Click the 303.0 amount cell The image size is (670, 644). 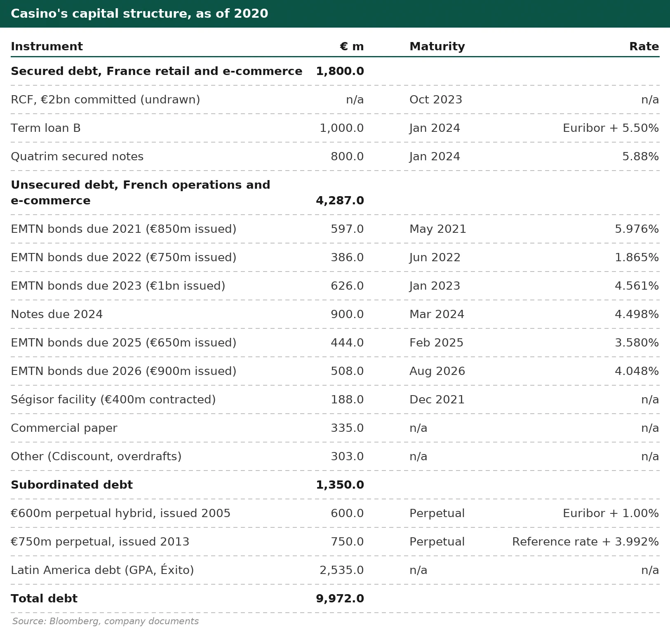[347, 457]
